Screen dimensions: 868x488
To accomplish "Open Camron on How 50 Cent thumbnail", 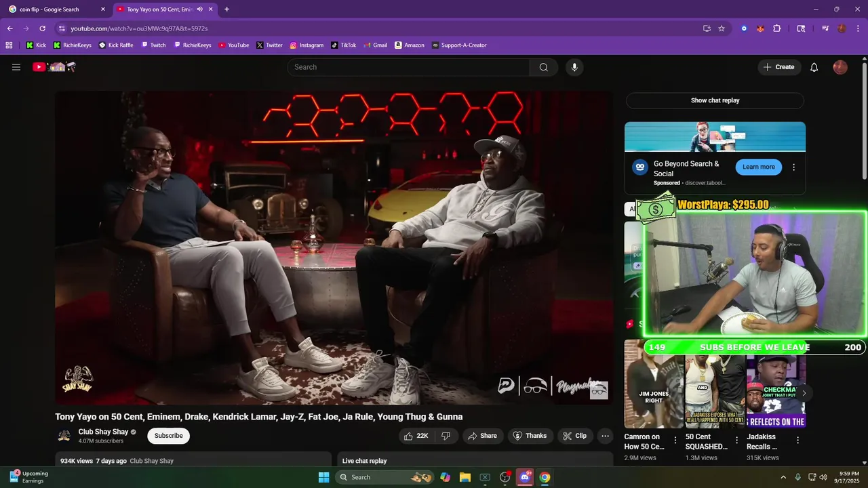I will pos(654,384).
